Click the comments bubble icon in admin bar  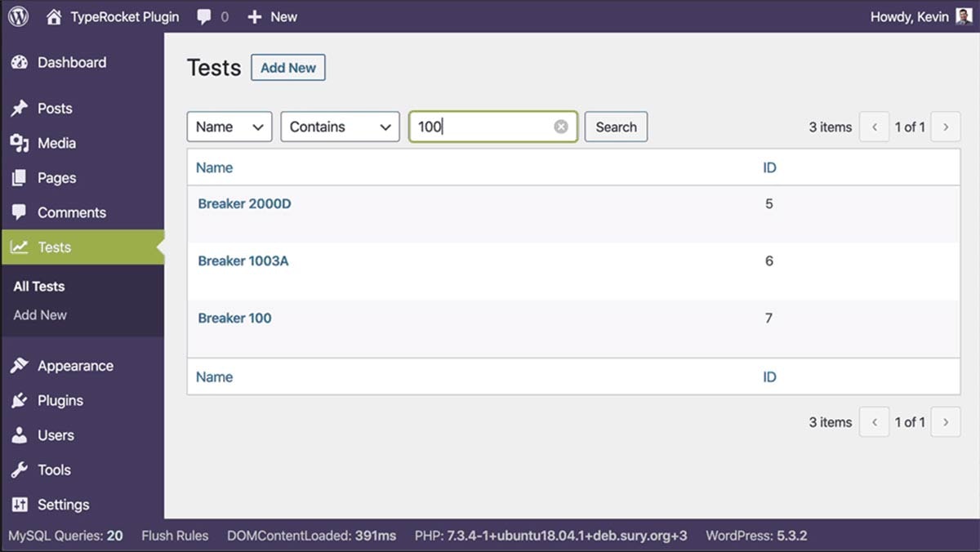pyautogui.click(x=204, y=16)
